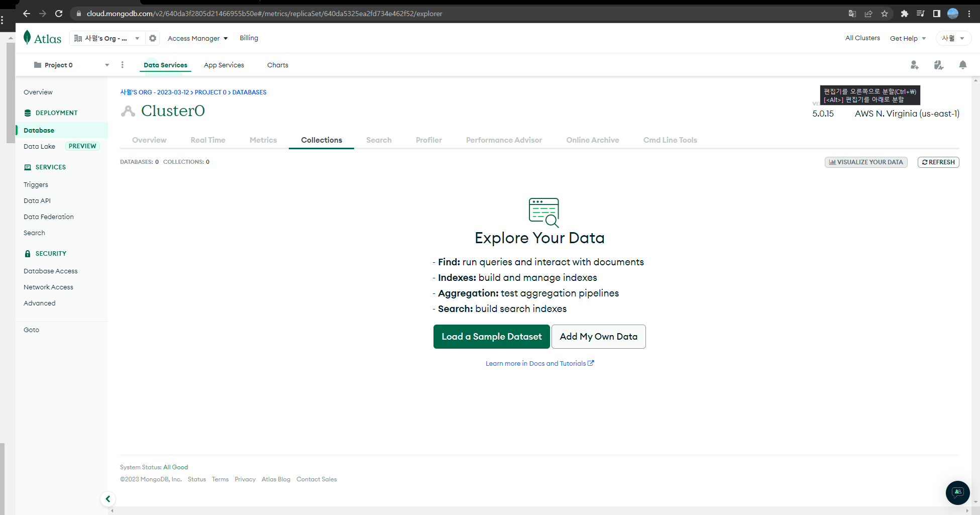
Task: Open Network Access sidebar item
Action: coord(48,287)
